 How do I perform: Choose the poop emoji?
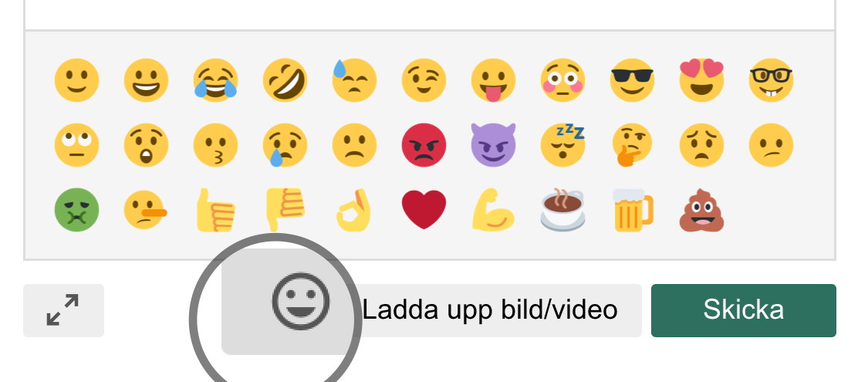pos(701,210)
